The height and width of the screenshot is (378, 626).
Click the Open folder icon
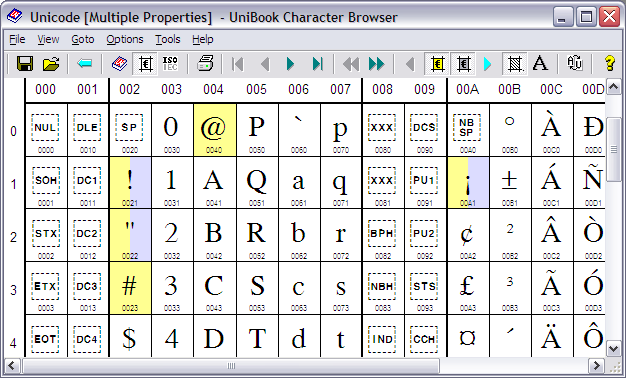click(x=51, y=63)
